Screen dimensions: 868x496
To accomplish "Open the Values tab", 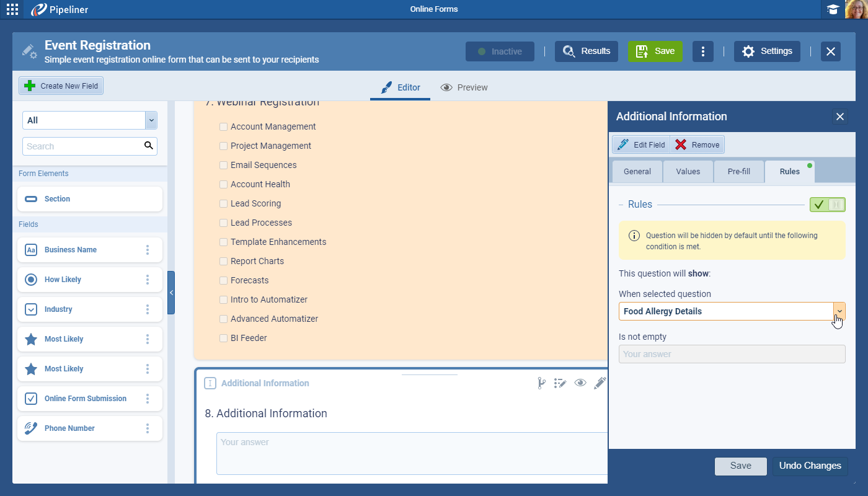I will tap(688, 172).
